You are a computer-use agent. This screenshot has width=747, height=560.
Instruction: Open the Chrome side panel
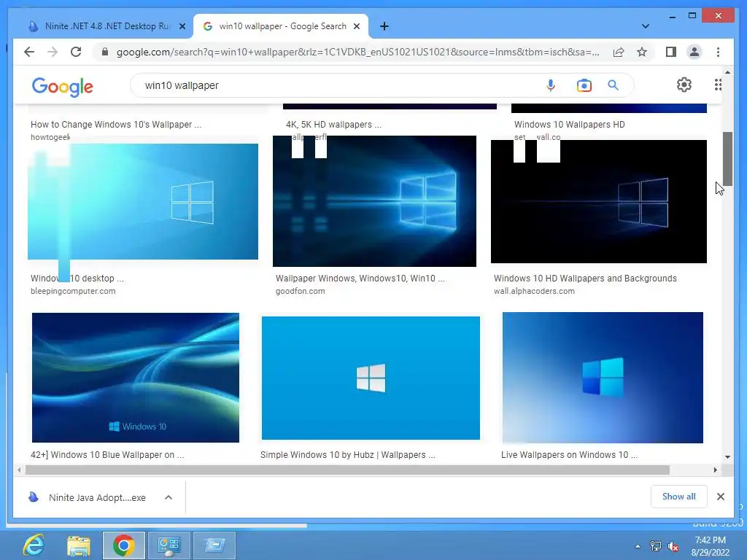(671, 52)
